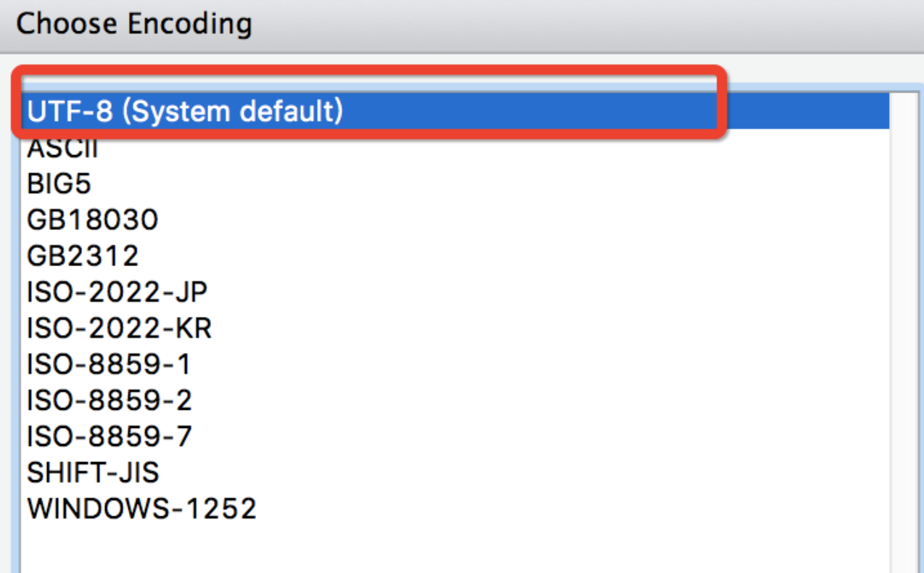Select the Korean ISO-2022 encoding row
The height and width of the screenshot is (573, 924).
point(119,329)
